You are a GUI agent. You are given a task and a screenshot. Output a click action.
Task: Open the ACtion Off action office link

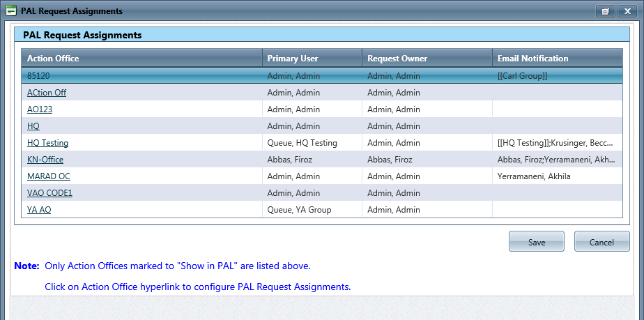tap(47, 93)
